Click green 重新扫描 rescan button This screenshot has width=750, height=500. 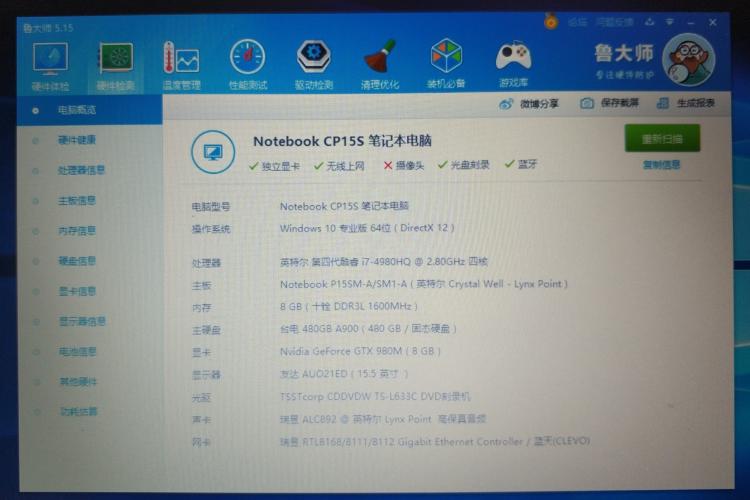tap(662, 139)
